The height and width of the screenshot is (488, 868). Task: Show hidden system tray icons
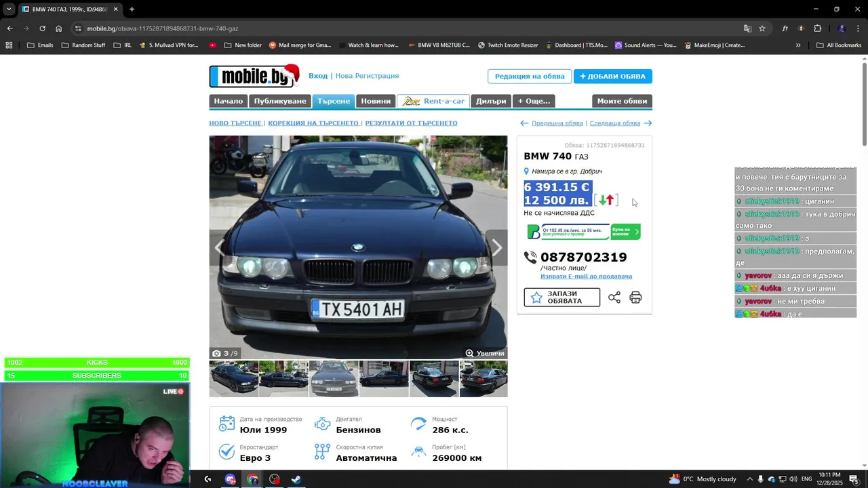749,479
